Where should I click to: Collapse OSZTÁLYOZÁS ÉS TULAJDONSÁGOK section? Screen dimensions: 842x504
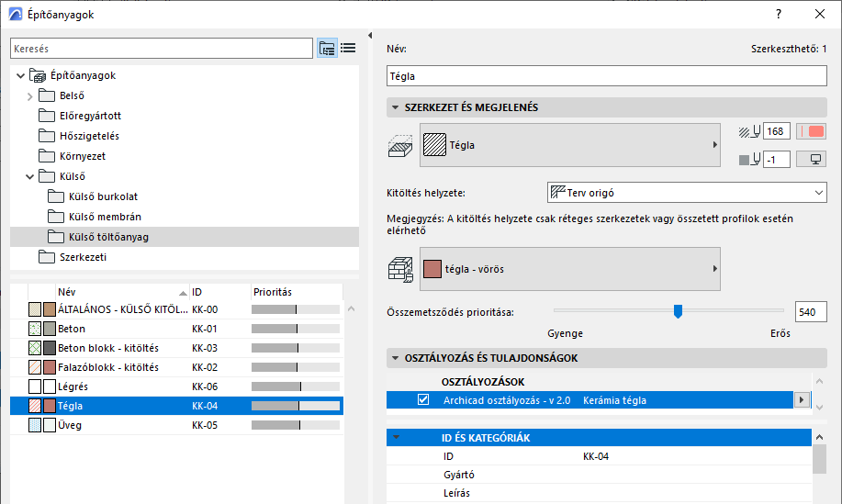pos(395,358)
